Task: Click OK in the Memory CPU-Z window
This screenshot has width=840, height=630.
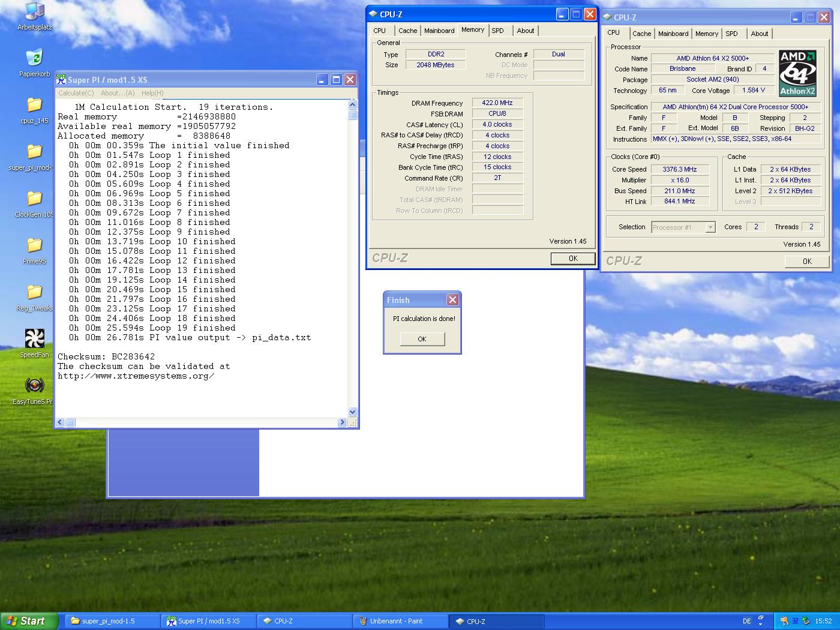Action: (x=573, y=259)
